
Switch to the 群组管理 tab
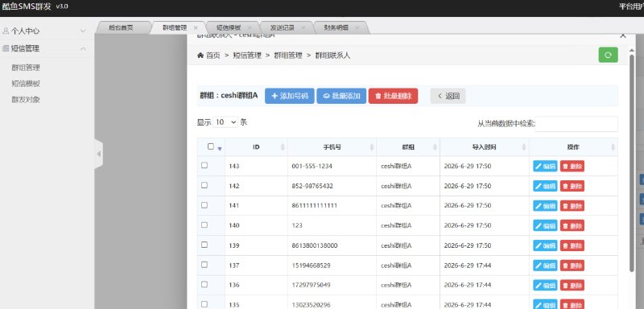(175, 28)
